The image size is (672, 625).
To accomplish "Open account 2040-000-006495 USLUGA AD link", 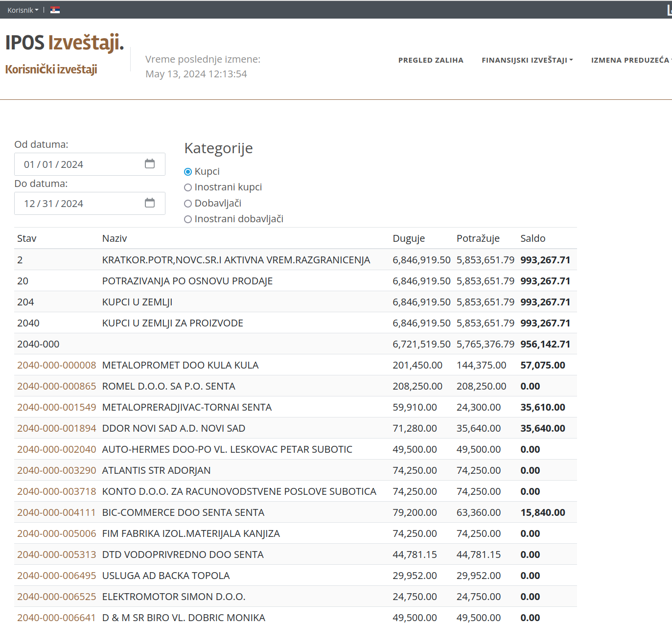I will coord(56,576).
